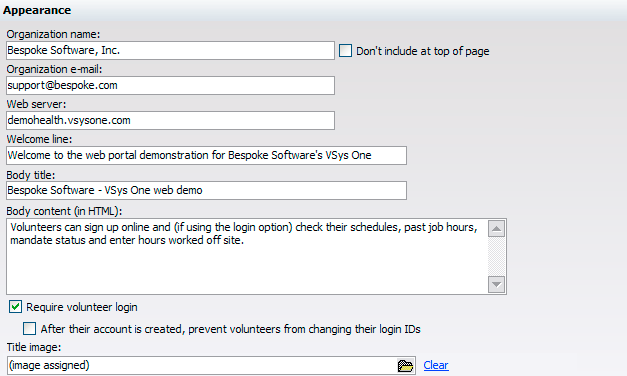The image size is (627, 376).
Task: Click the Title image label
Action: (x=34, y=347)
